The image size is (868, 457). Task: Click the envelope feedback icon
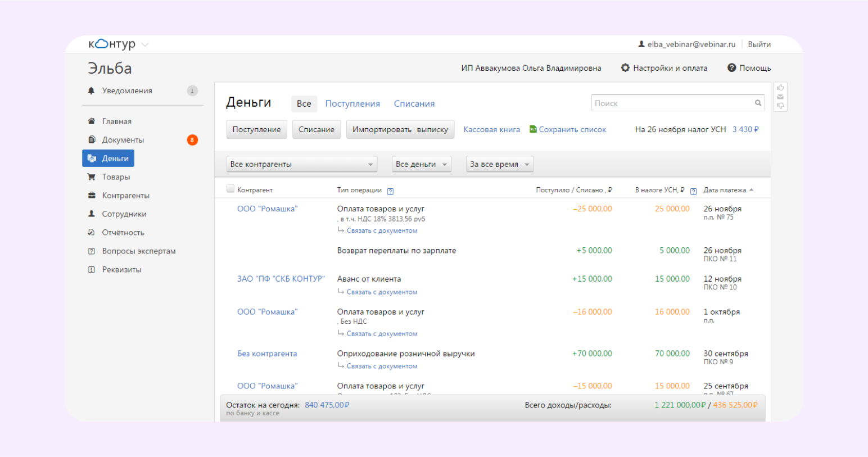point(780,97)
